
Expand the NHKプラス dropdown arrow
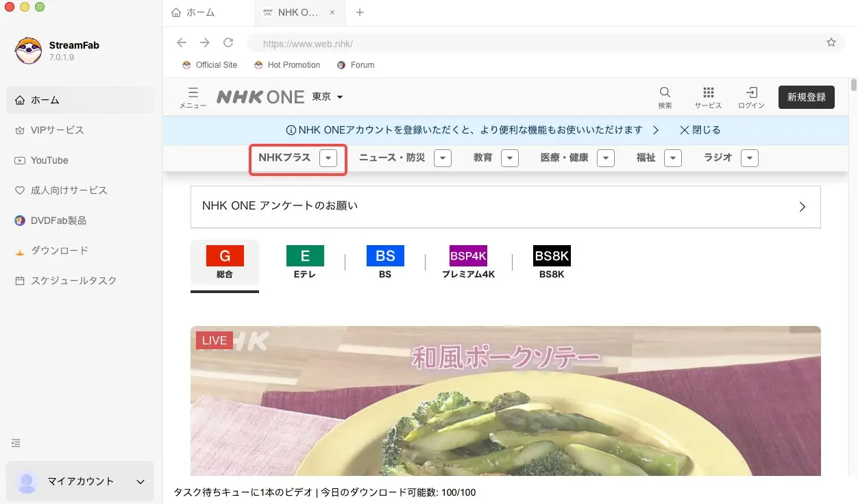pyautogui.click(x=329, y=158)
